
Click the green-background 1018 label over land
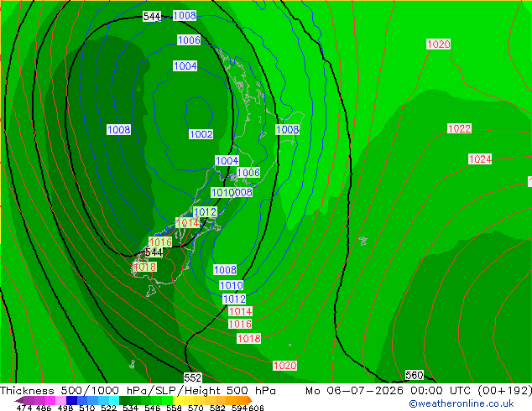(144, 268)
